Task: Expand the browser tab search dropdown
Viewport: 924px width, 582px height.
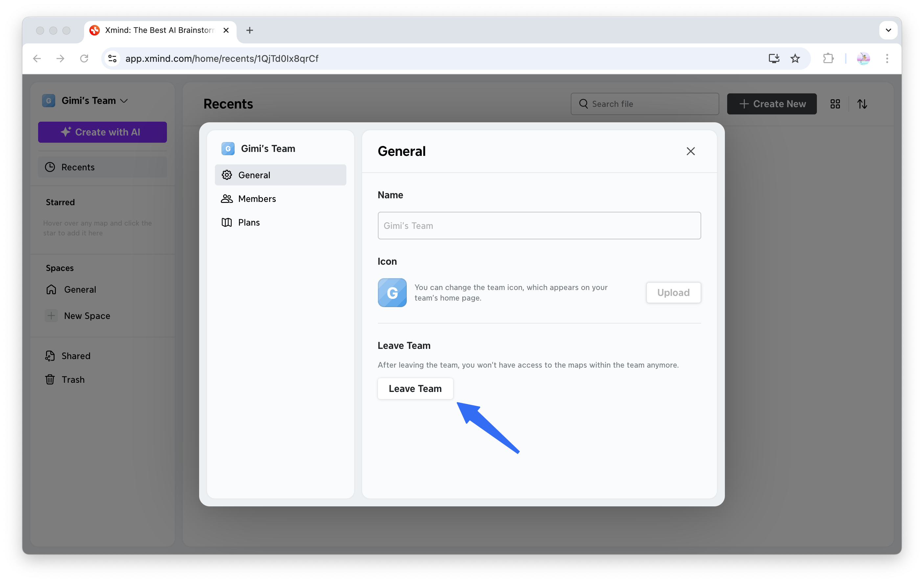Action: (x=888, y=30)
